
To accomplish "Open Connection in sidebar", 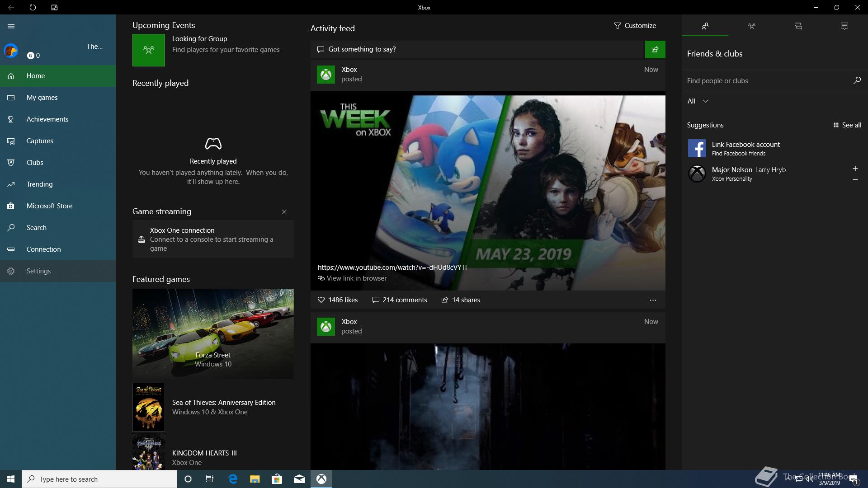I will click(58, 249).
